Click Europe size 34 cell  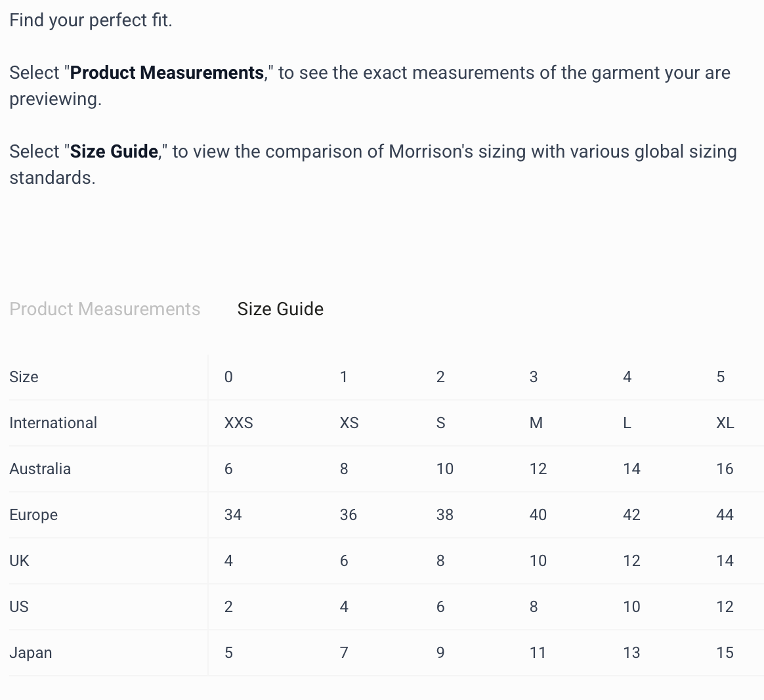click(x=233, y=515)
